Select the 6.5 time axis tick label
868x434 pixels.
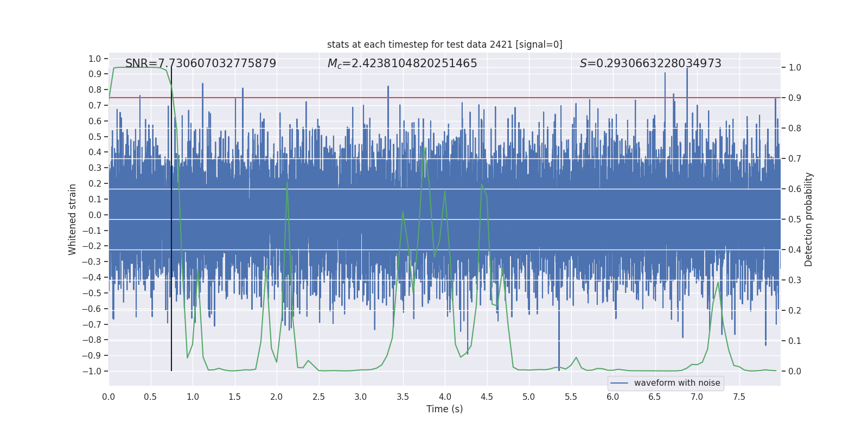pos(655,397)
